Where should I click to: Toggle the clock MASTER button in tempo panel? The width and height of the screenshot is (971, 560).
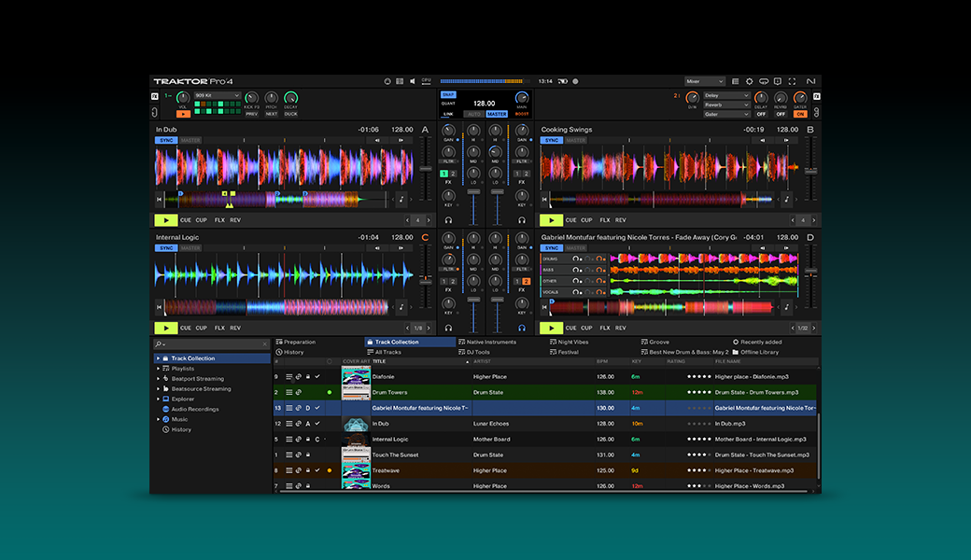point(497,115)
